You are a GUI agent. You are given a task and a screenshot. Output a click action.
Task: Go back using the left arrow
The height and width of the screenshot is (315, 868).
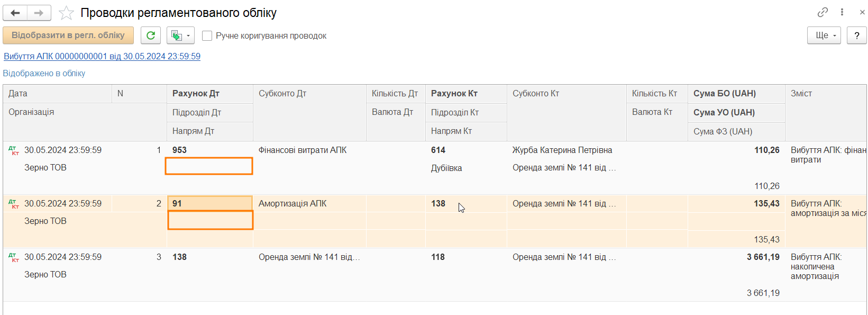[x=15, y=13]
